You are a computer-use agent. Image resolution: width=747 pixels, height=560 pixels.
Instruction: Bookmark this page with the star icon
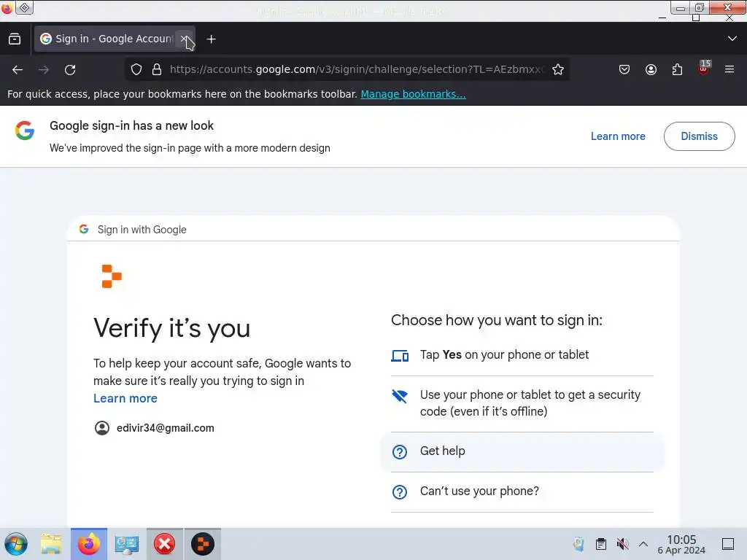[558, 69]
